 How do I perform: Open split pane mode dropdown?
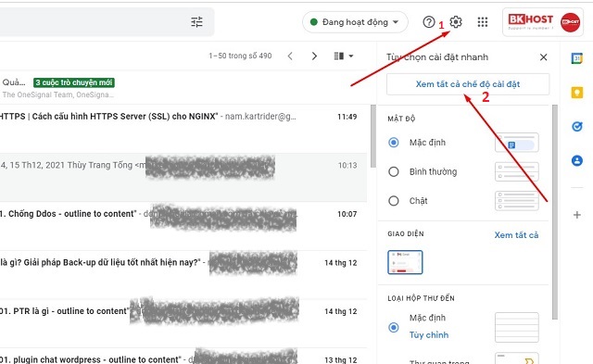click(344, 56)
